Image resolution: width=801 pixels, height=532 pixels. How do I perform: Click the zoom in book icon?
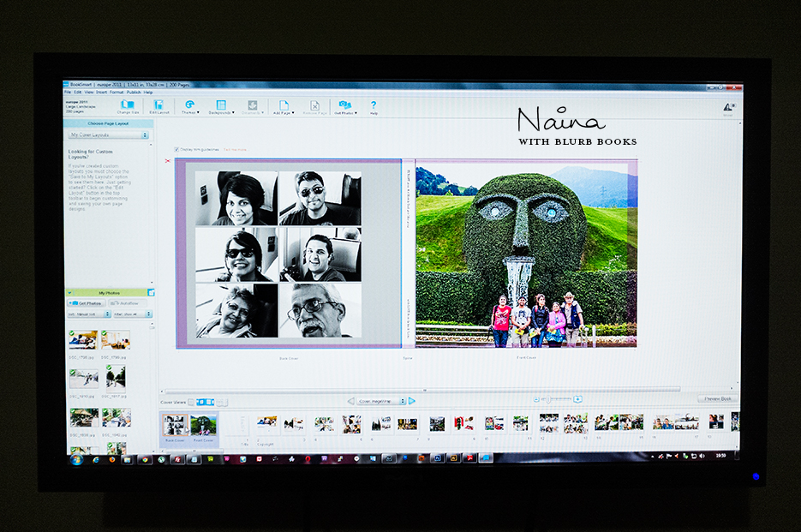[577, 399]
